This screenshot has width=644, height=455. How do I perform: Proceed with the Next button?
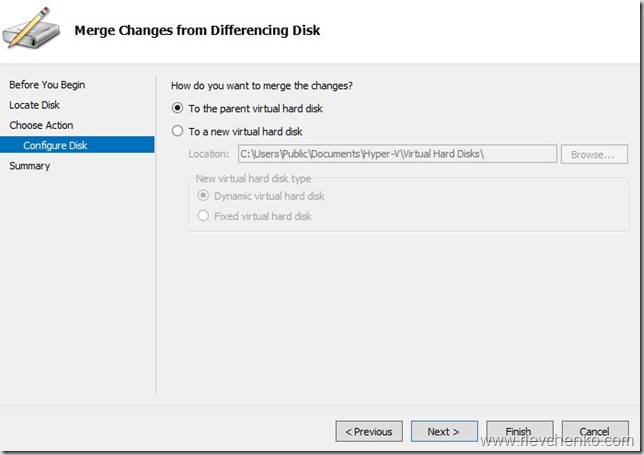click(444, 431)
